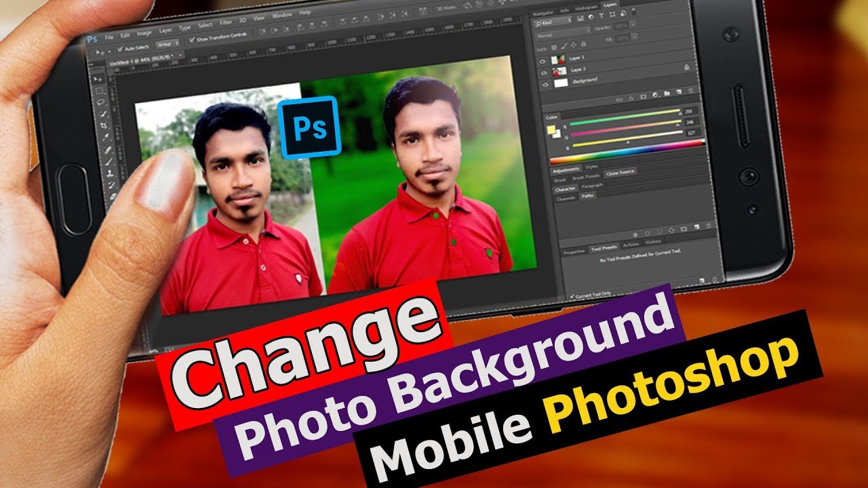Open the Clone Source tab
Image resolution: width=868 pixels, height=488 pixels.
(620, 173)
